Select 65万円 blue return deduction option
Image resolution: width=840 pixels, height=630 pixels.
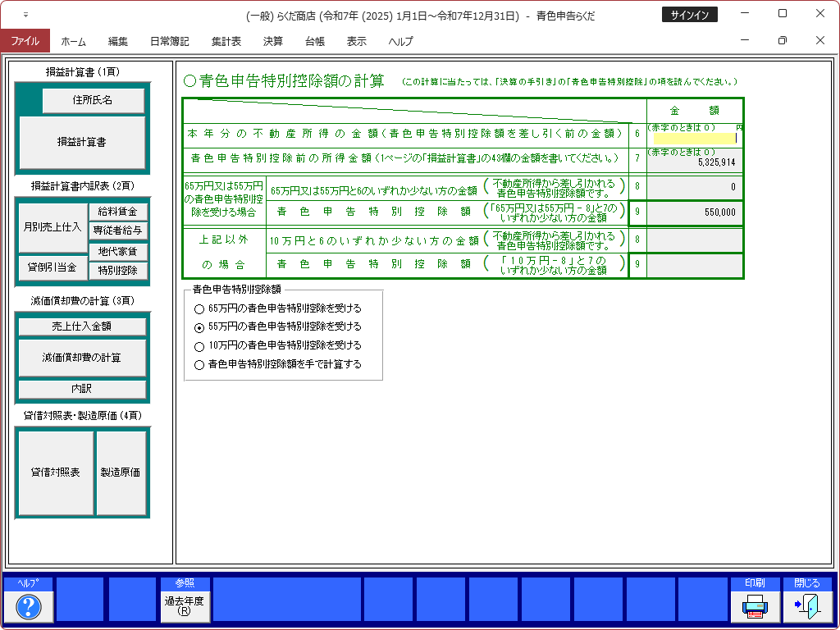coord(199,309)
